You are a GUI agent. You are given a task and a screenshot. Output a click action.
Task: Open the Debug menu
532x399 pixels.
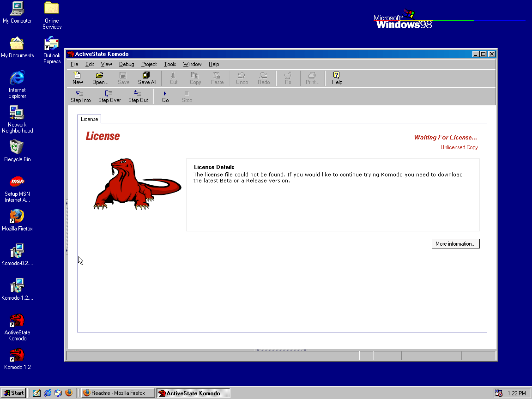pyautogui.click(x=127, y=64)
